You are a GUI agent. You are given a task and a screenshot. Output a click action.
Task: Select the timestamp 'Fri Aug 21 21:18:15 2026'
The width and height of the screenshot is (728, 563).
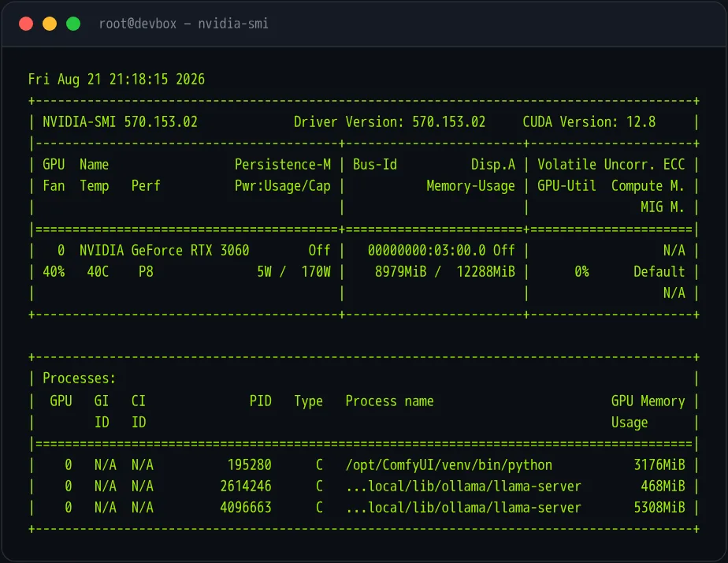click(x=116, y=80)
